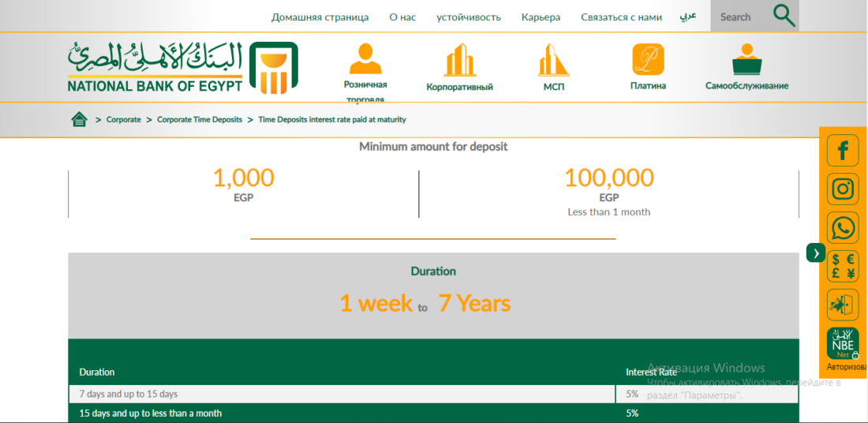Open the МСП menu
The height and width of the screenshot is (423, 868).
click(x=553, y=69)
